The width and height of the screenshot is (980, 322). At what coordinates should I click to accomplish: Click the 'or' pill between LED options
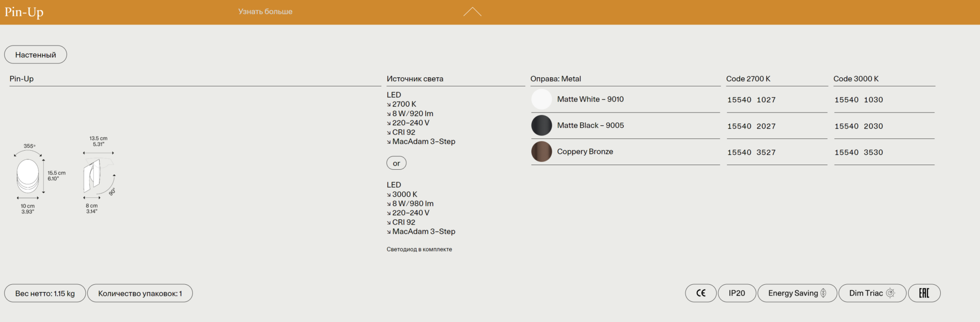(x=396, y=164)
